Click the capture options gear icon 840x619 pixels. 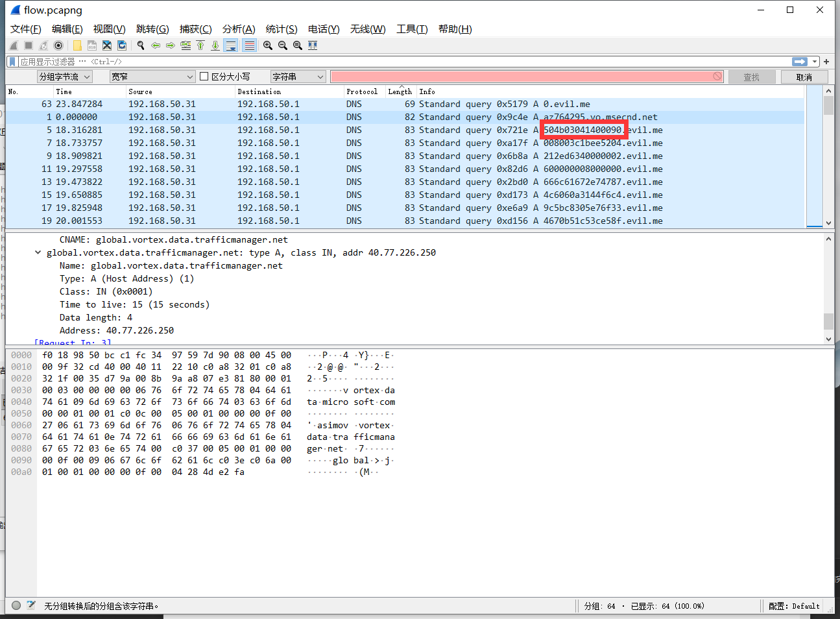pos(58,45)
